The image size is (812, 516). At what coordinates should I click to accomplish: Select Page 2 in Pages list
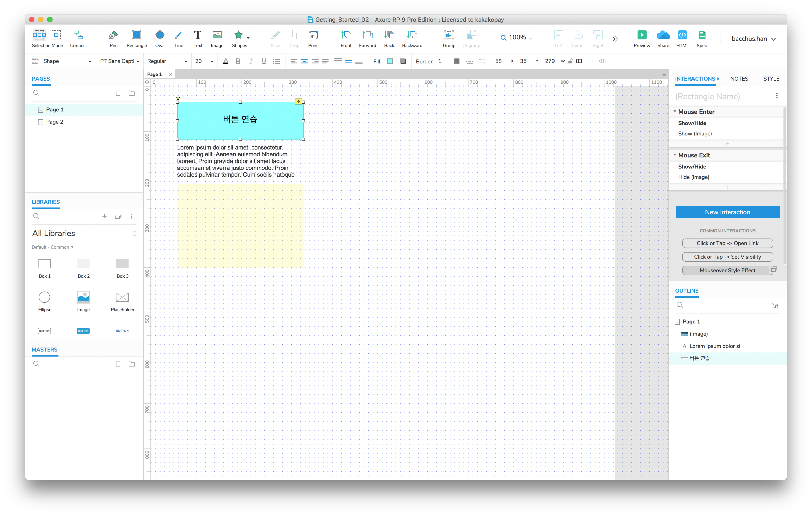(x=55, y=122)
